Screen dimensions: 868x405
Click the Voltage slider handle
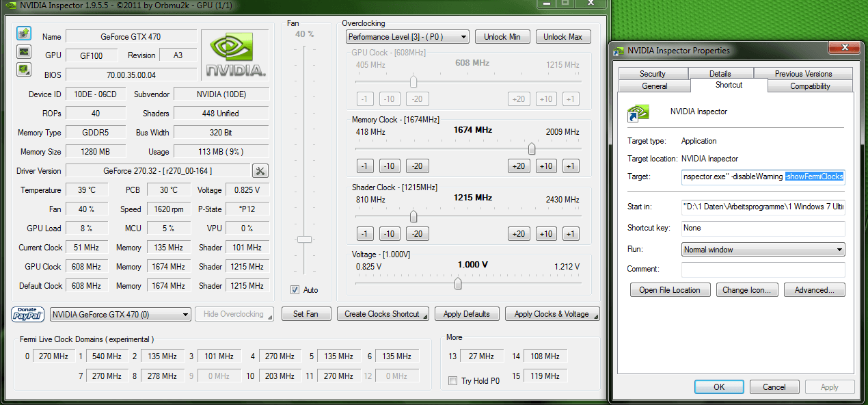458,283
